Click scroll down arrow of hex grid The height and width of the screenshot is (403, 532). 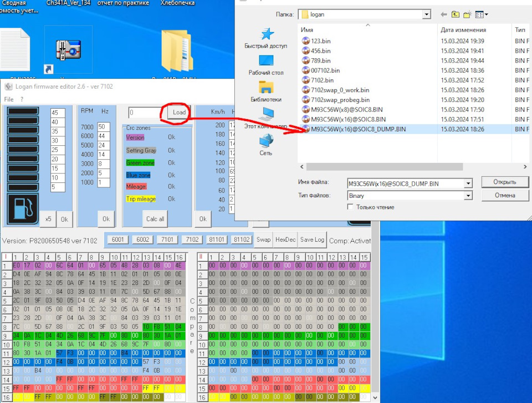coord(375,397)
